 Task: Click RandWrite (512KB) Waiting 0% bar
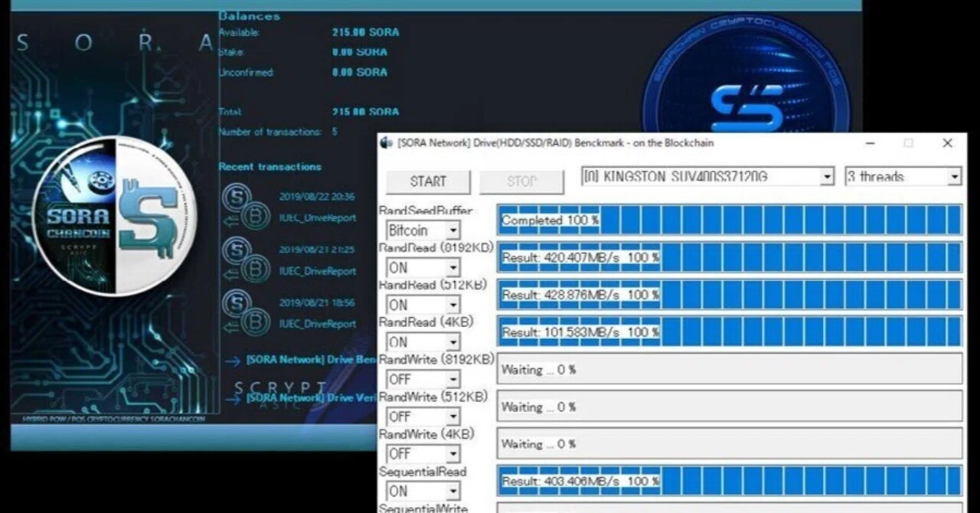point(730,407)
